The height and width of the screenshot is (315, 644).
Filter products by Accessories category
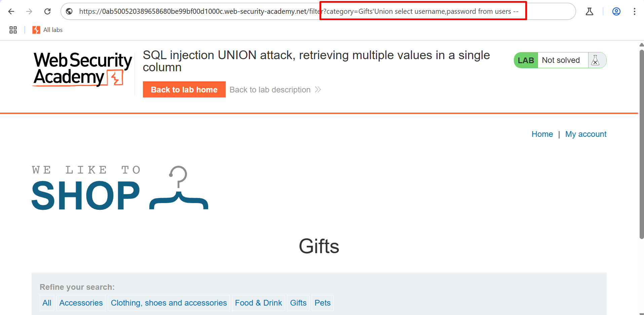click(81, 303)
